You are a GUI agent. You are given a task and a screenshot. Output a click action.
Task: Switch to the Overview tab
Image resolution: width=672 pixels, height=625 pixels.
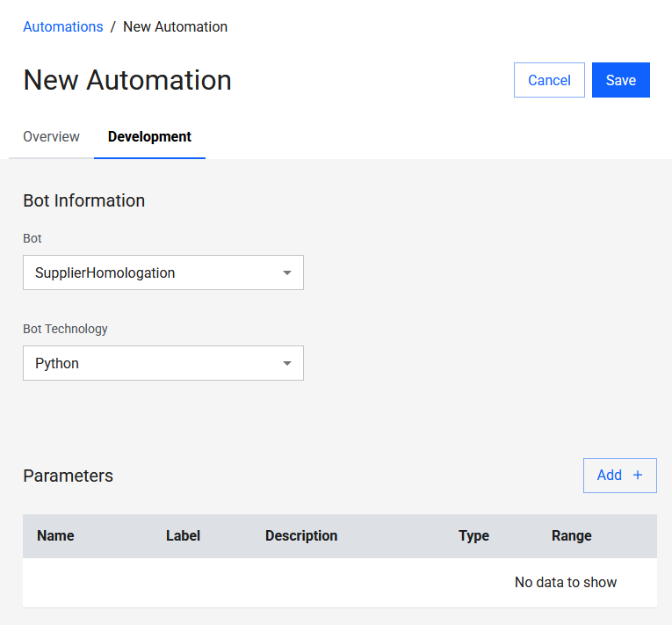click(51, 137)
